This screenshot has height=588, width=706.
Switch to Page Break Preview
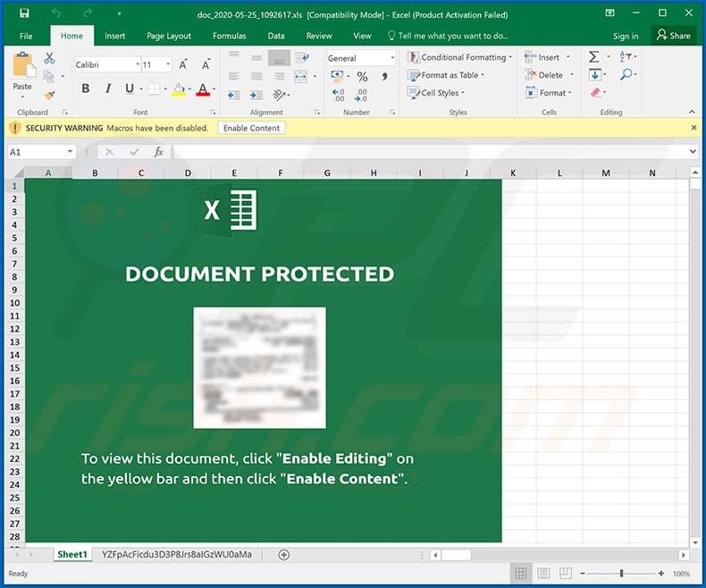pyautogui.click(x=566, y=573)
